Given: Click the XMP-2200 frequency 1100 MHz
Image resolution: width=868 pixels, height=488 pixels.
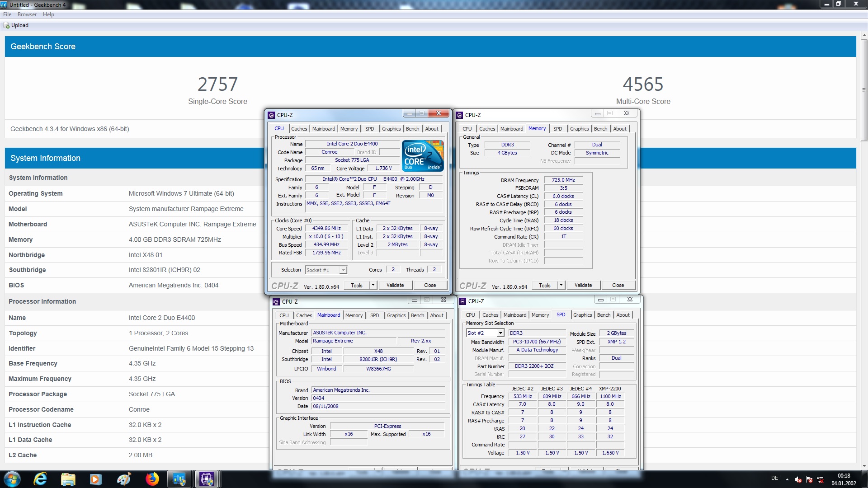Looking at the screenshot, I should 610,396.
